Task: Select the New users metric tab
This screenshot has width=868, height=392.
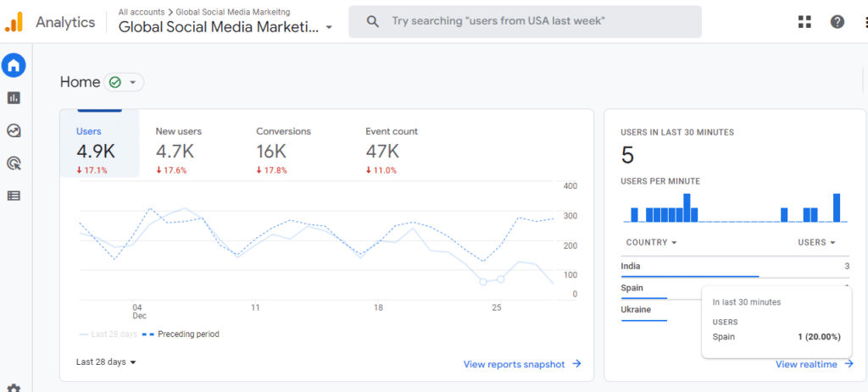Action: (178, 151)
